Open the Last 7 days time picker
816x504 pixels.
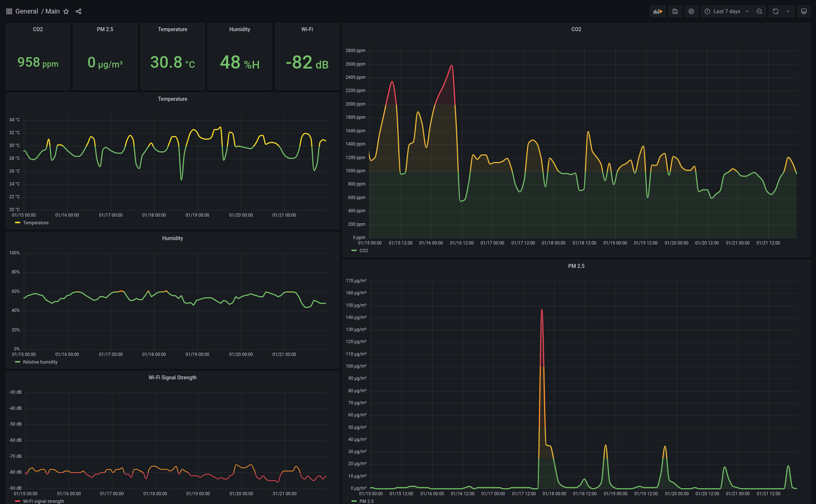(726, 11)
